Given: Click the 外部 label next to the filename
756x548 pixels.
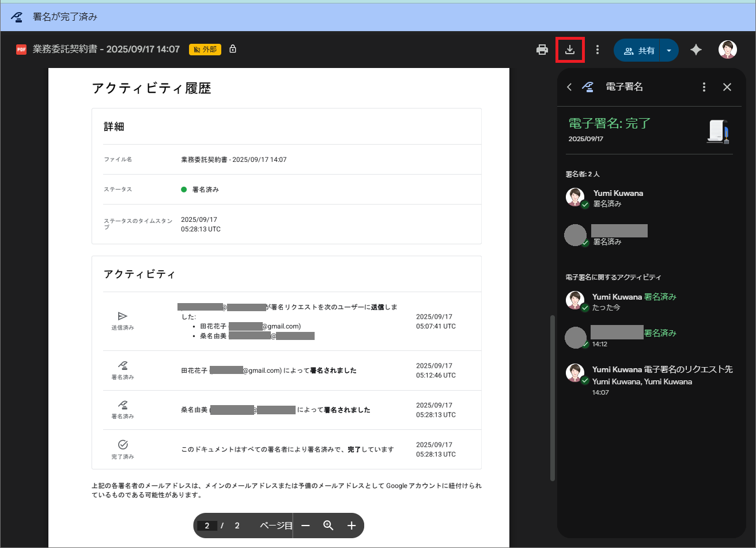Looking at the screenshot, I should coord(205,50).
